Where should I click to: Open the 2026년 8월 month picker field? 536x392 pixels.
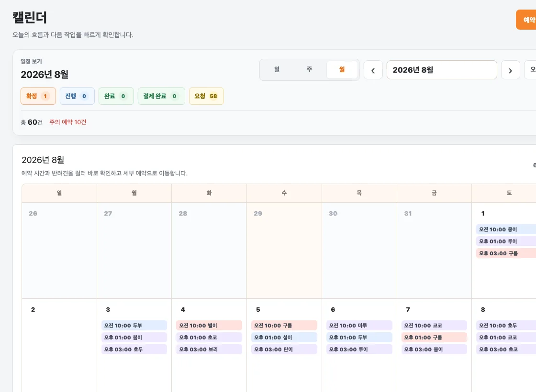click(442, 70)
